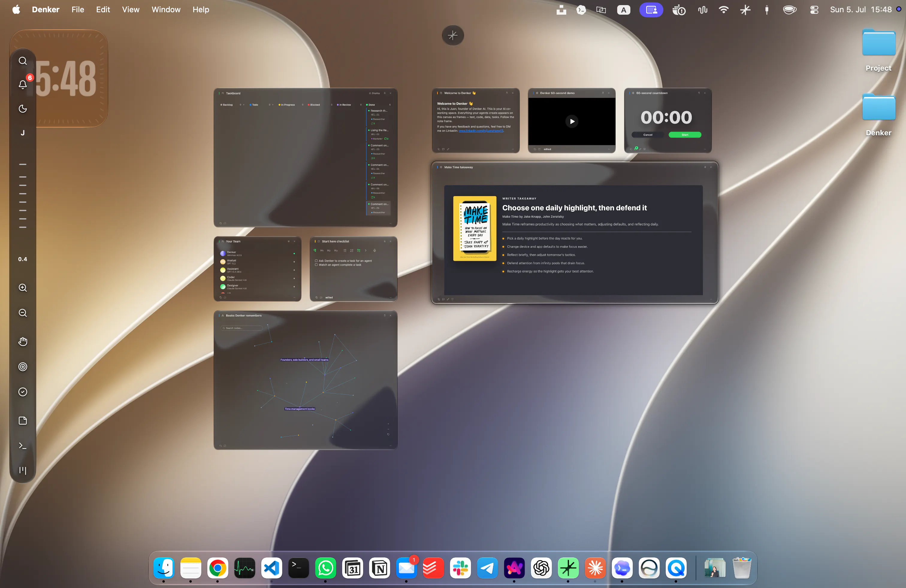Open the LinkedIn link in Welcome note

(x=481, y=131)
